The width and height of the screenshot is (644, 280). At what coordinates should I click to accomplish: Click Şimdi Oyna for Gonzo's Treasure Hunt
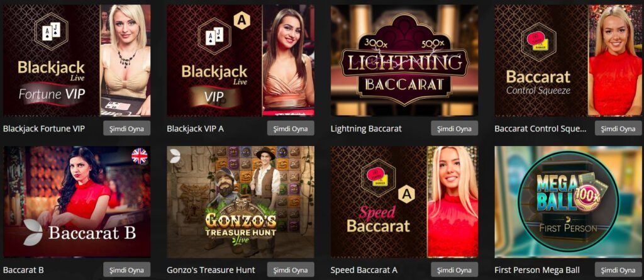pyautogui.click(x=291, y=270)
